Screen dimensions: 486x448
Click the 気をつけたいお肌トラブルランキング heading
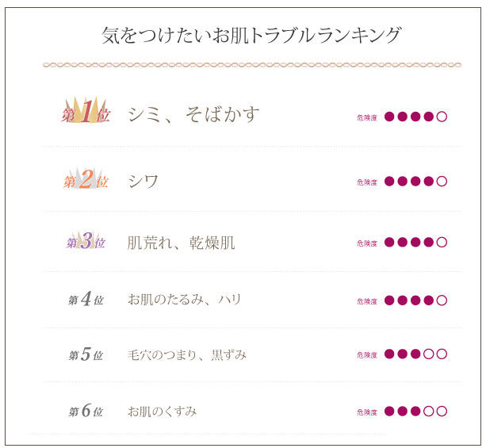251,36
